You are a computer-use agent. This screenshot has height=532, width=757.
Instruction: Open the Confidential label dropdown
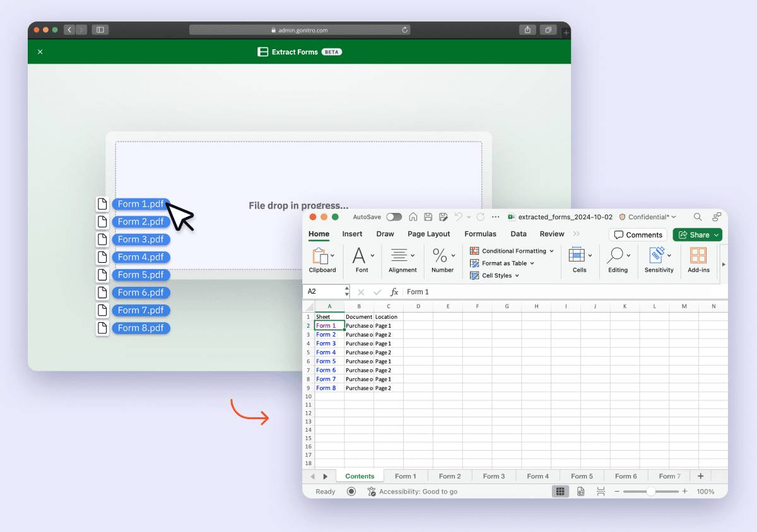[x=648, y=217]
